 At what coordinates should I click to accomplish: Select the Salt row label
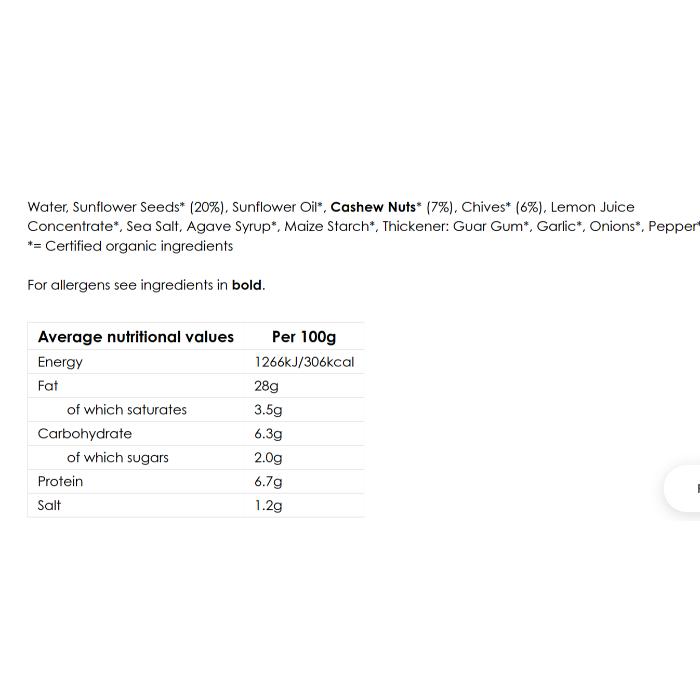(x=49, y=505)
